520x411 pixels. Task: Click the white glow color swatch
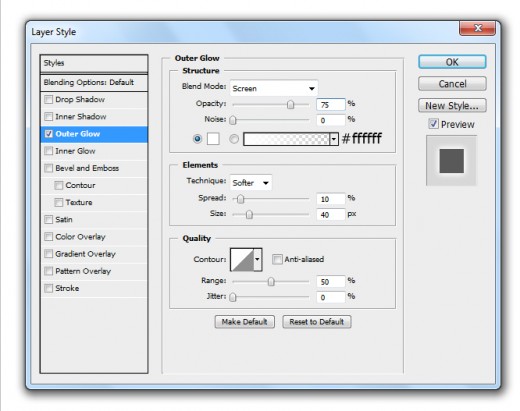click(213, 138)
